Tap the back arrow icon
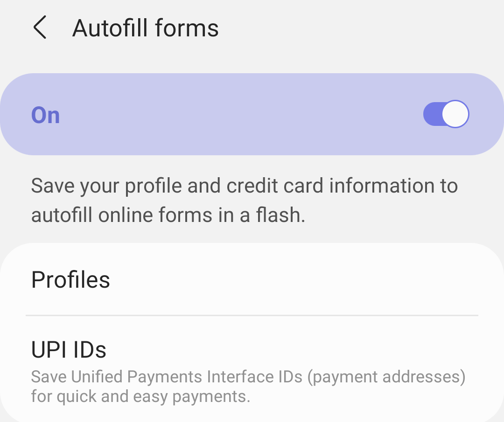Viewport: 504px width, 422px height. point(41,28)
